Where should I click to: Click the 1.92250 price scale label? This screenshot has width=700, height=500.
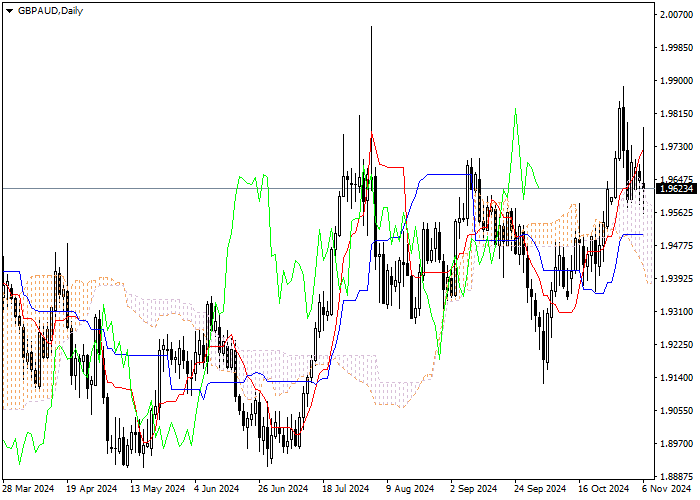point(677,345)
